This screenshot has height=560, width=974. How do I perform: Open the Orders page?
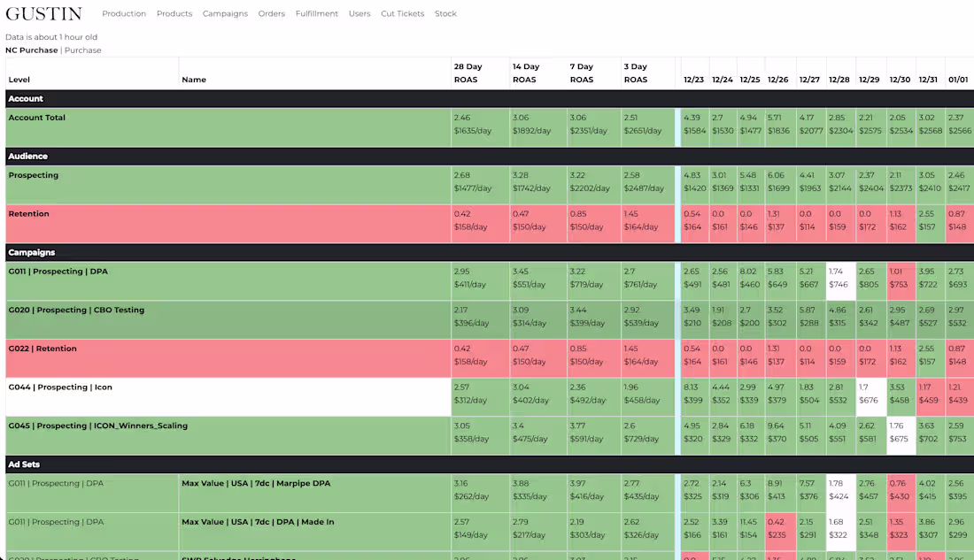click(x=272, y=13)
